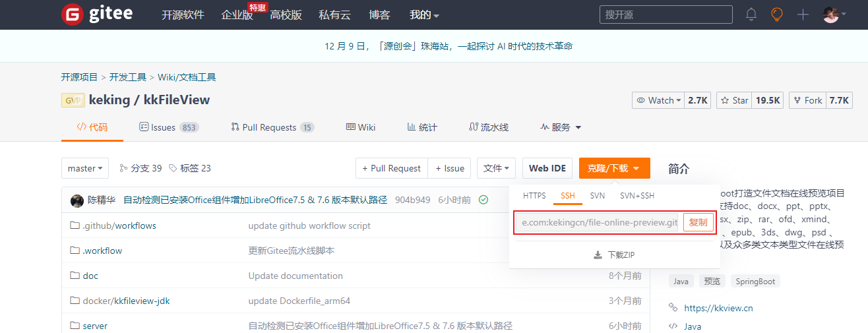The image size is (868, 333).
Task: Expand the 服务 dropdown tab
Action: 561,127
